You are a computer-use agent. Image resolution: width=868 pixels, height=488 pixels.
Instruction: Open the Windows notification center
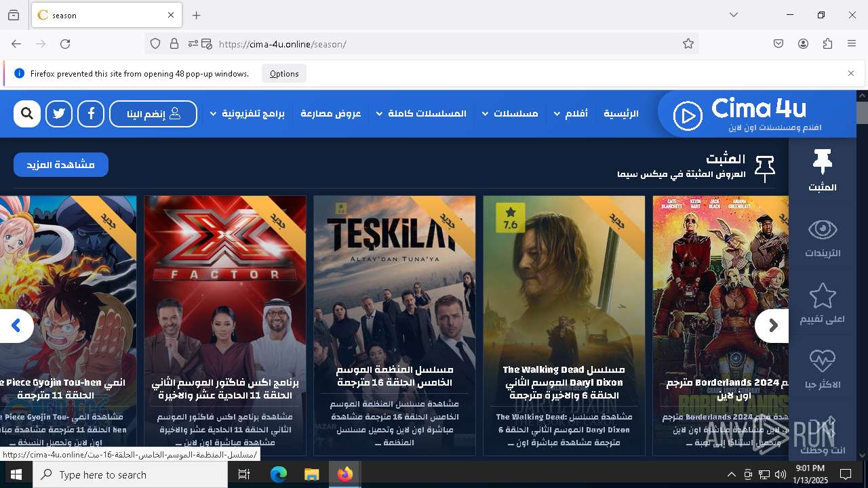point(846,474)
